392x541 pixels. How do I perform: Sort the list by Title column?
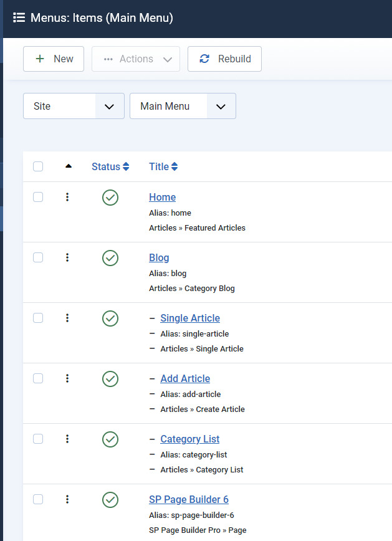[163, 166]
